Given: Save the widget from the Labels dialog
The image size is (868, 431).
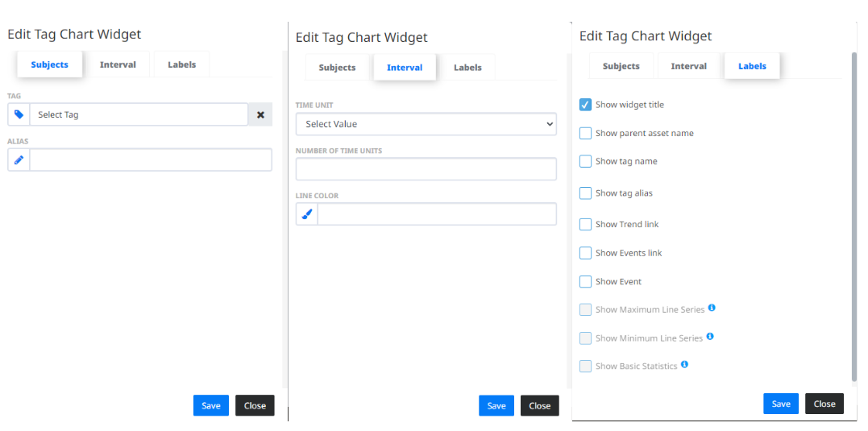Looking at the screenshot, I should [x=780, y=404].
